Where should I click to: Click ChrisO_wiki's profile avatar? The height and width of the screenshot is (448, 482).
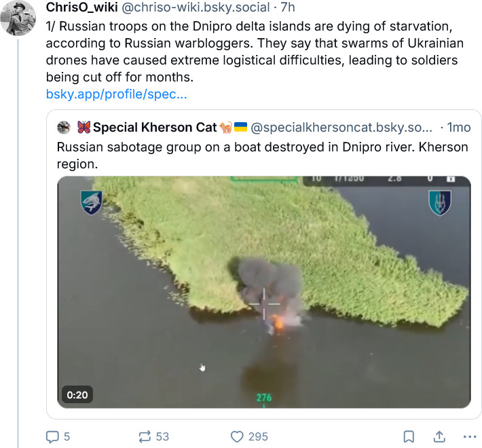point(18,18)
